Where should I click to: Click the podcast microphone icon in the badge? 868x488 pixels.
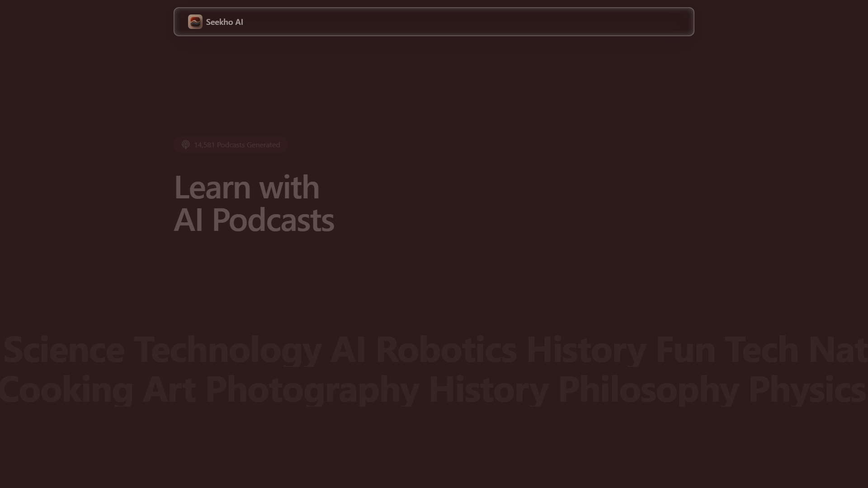click(x=185, y=145)
